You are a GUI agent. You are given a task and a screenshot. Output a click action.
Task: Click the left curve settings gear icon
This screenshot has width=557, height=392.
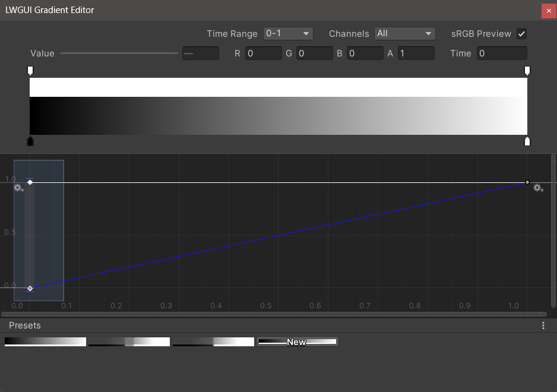(18, 188)
